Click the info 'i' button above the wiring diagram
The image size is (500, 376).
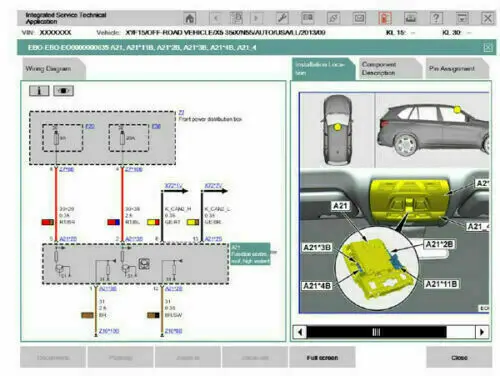(39, 91)
